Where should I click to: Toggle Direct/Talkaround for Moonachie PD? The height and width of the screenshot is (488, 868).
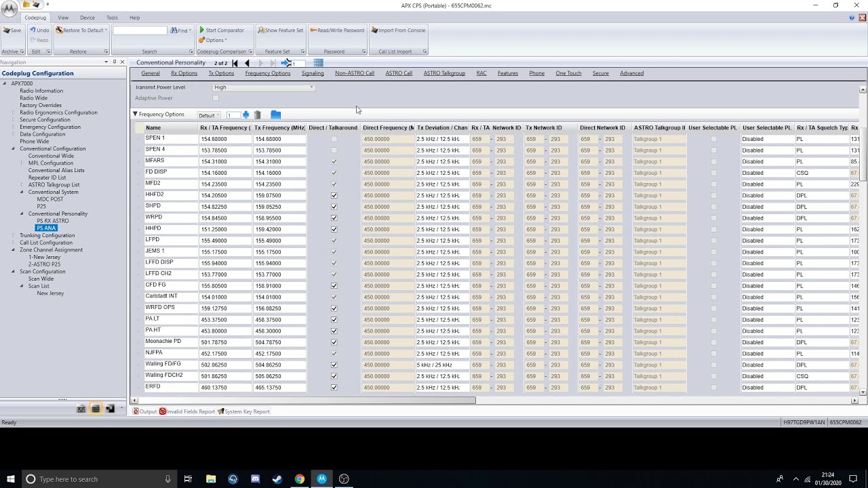pos(334,342)
